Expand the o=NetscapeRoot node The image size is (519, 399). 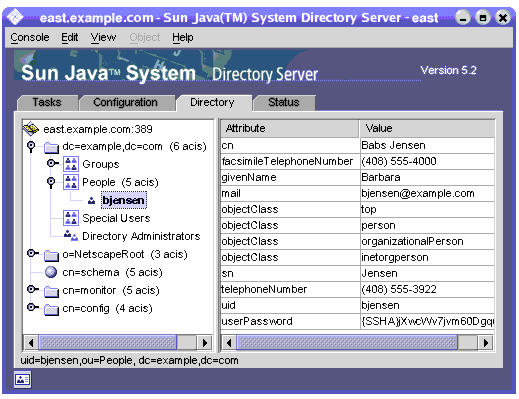coord(32,254)
